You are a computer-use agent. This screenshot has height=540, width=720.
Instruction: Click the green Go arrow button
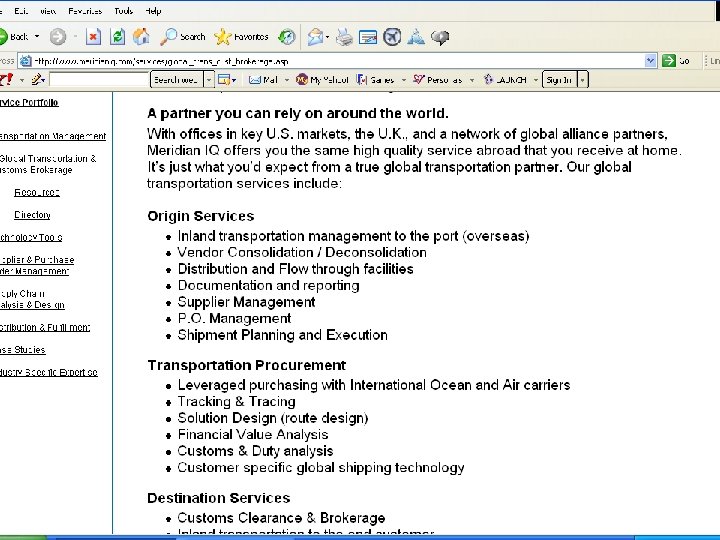pyautogui.click(x=669, y=61)
